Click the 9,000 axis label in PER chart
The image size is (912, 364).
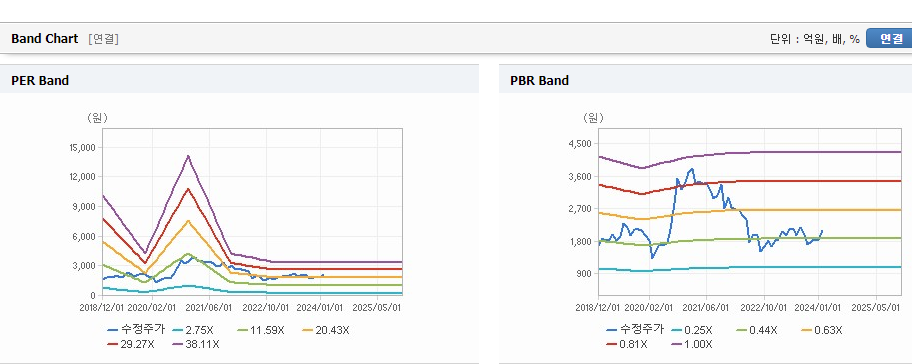pyautogui.click(x=84, y=206)
